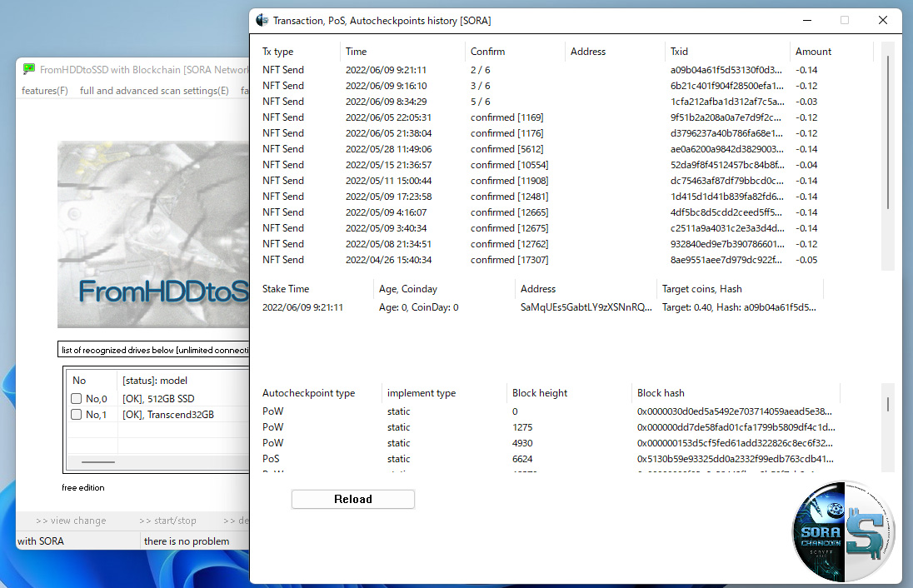Close the SORA history window
The height and width of the screenshot is (588, 913).
[x=883, y=20]
